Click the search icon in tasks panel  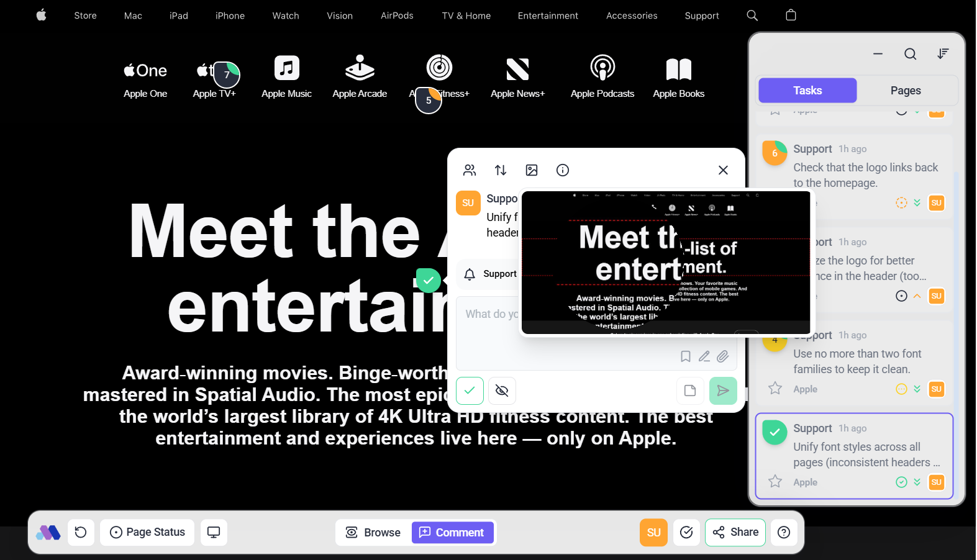pos(910,54)
